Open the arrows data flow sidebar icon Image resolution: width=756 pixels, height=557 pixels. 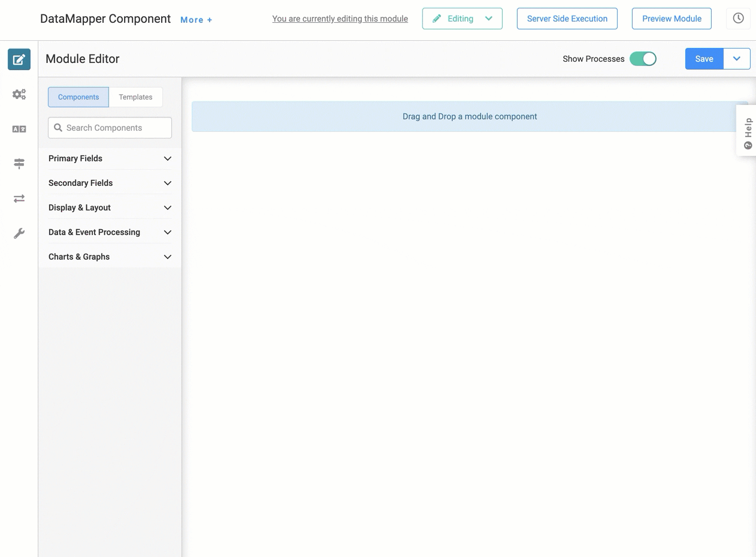(19, 198)
